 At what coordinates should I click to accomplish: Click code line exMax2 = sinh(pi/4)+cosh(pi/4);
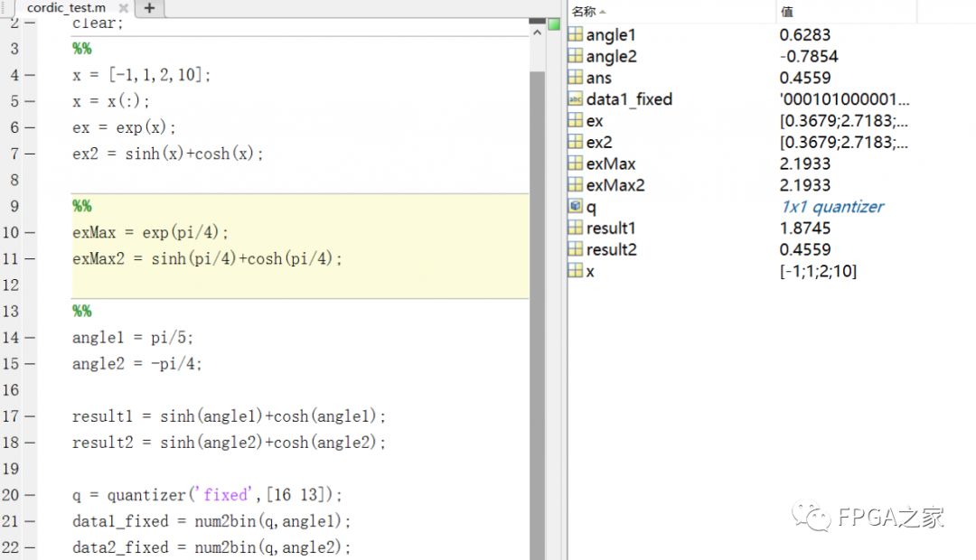pos(207,259)
